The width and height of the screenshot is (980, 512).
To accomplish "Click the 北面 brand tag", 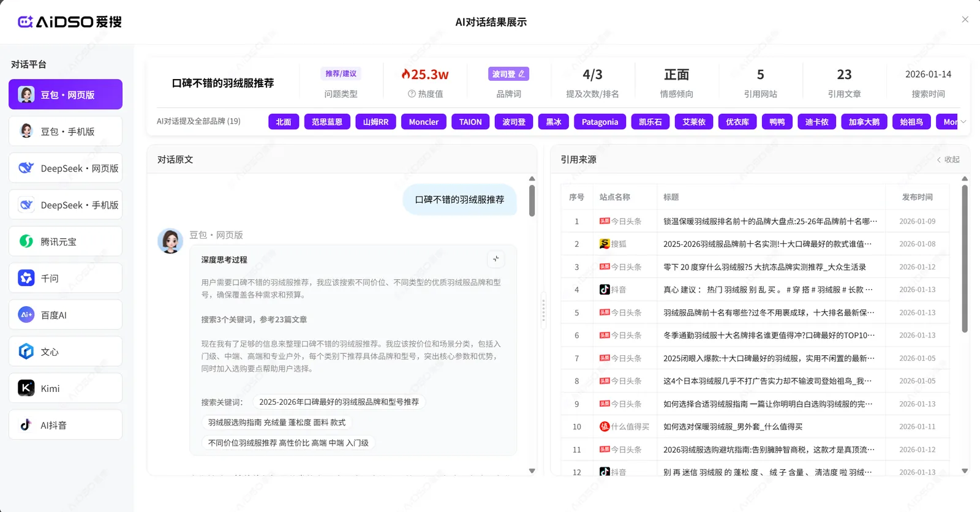I will point(284,122).
